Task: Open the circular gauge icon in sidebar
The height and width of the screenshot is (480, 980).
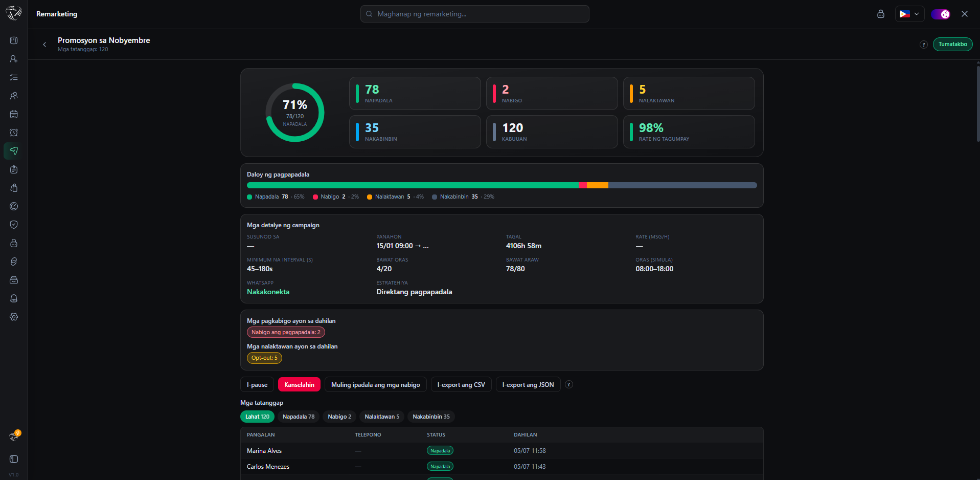Action: tap(14, 206)
